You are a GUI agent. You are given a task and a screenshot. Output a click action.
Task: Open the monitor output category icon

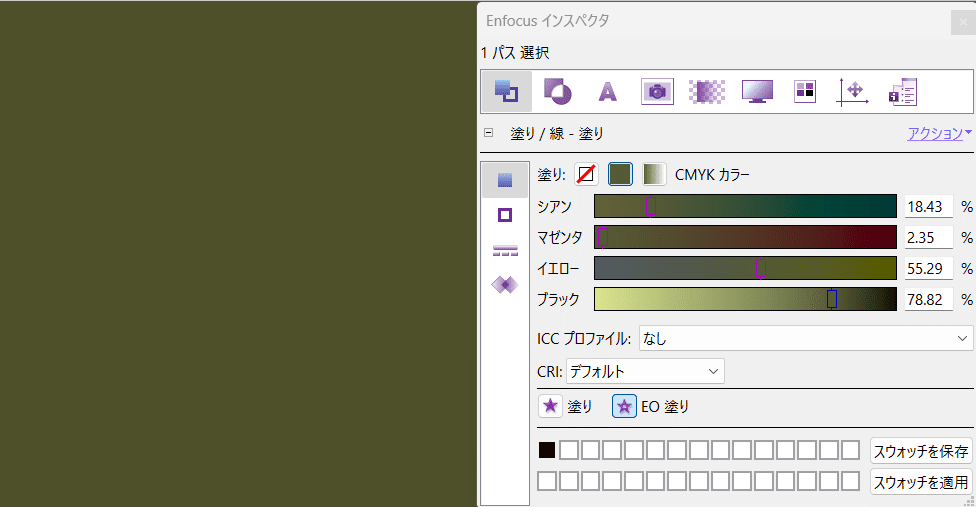coord(757,91)
